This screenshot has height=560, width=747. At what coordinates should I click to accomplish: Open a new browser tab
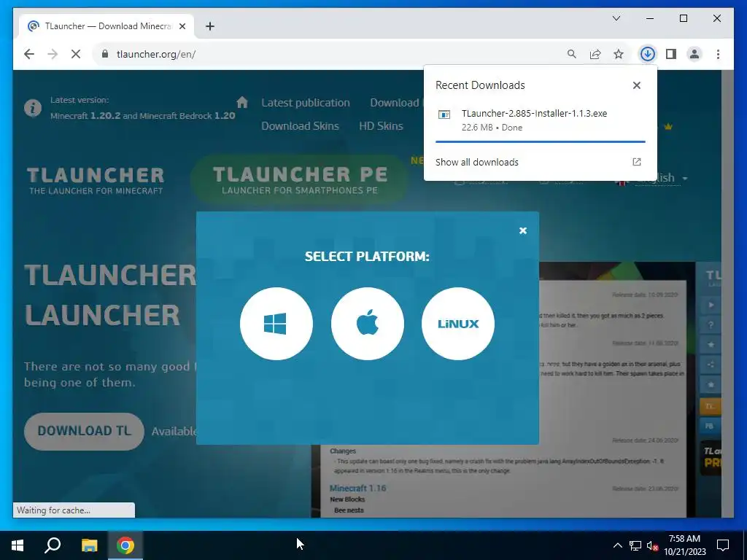(x=210, y=26)
